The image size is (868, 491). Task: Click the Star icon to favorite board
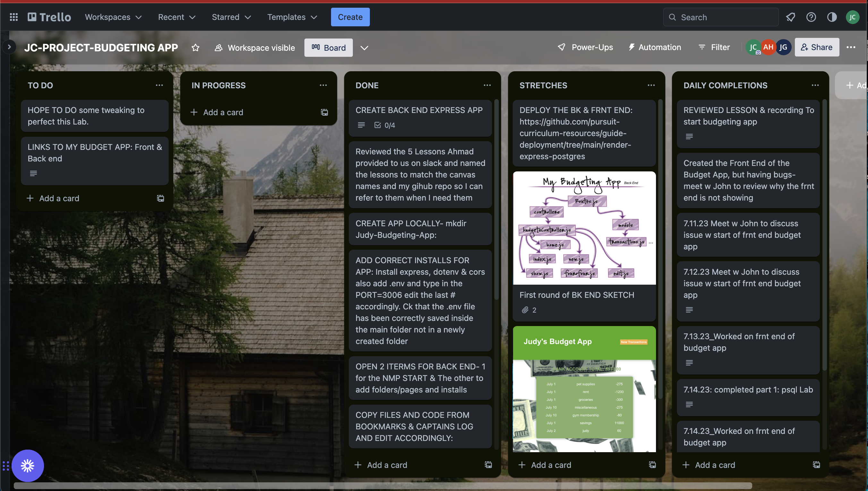click(x=195, y=47)
